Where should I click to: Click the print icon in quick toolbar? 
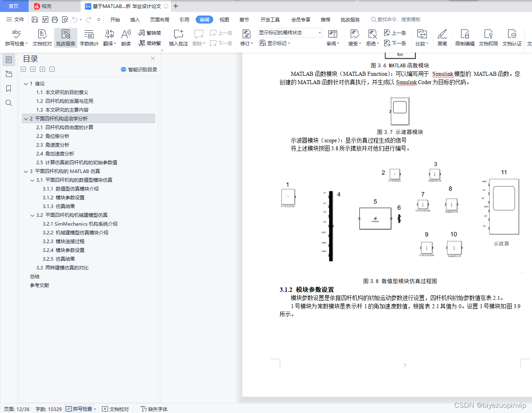[x=55, y=20]
